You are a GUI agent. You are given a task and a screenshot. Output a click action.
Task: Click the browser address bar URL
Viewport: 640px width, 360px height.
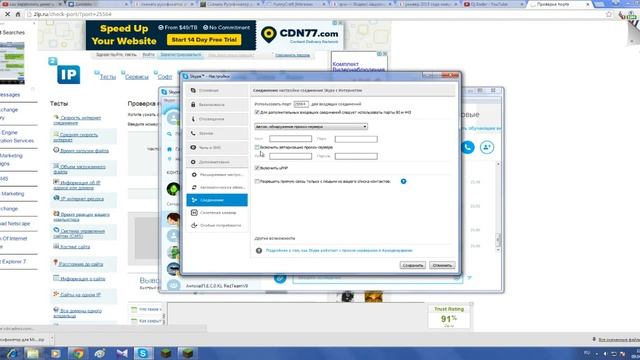tap(73, 14)
